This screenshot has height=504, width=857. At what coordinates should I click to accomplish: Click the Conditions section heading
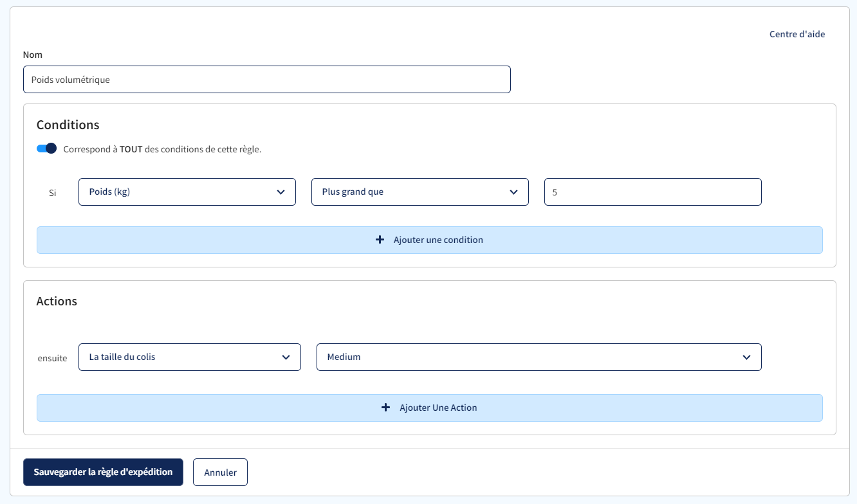(68, 125)
